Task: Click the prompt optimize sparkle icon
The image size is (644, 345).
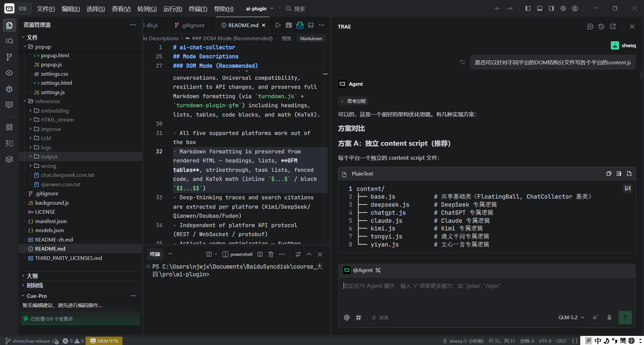Action: click(x=595, y=318)
